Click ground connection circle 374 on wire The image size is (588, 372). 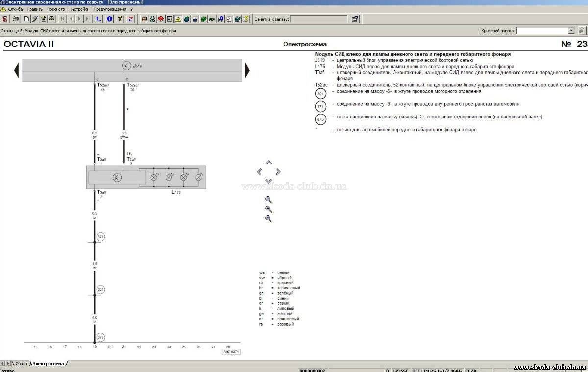pos(101,237)
